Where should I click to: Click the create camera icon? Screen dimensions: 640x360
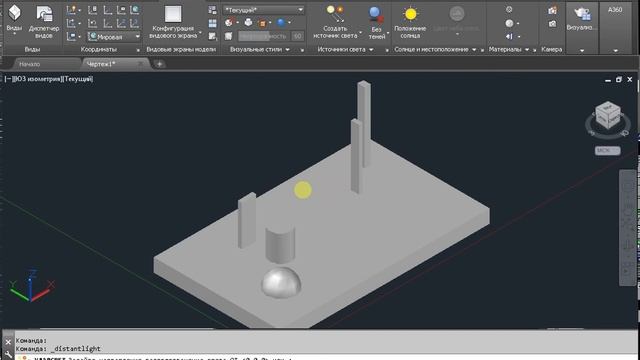coord(552,10)
